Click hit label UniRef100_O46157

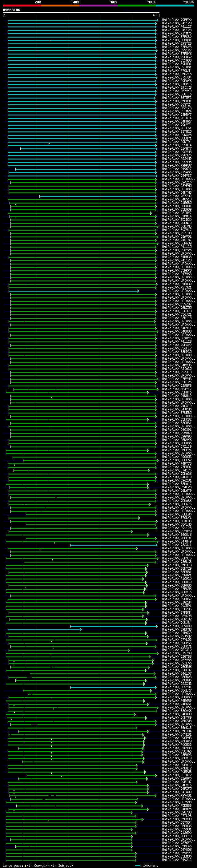(177, 674)
